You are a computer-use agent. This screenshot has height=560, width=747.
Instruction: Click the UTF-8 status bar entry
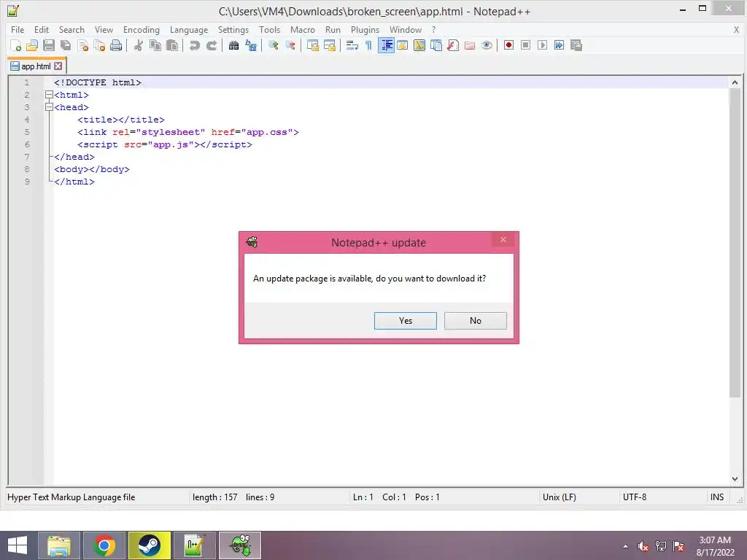point(635,497)
